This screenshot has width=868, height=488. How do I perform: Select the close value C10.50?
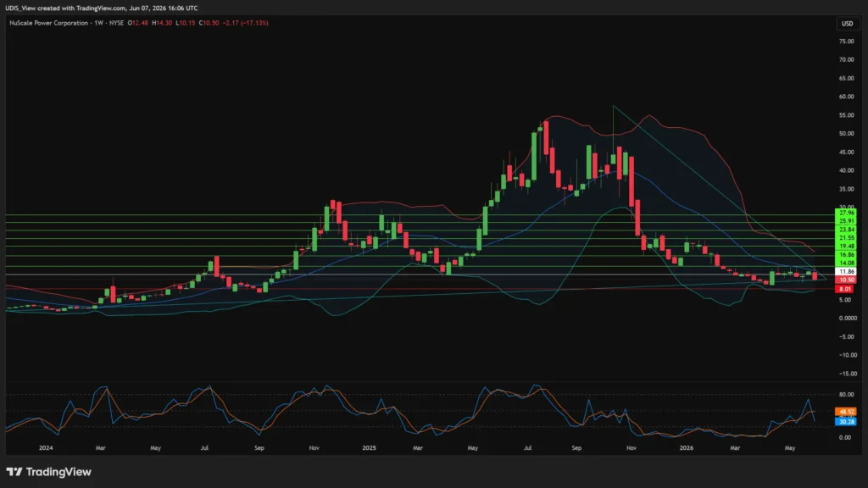pos(209,23)
